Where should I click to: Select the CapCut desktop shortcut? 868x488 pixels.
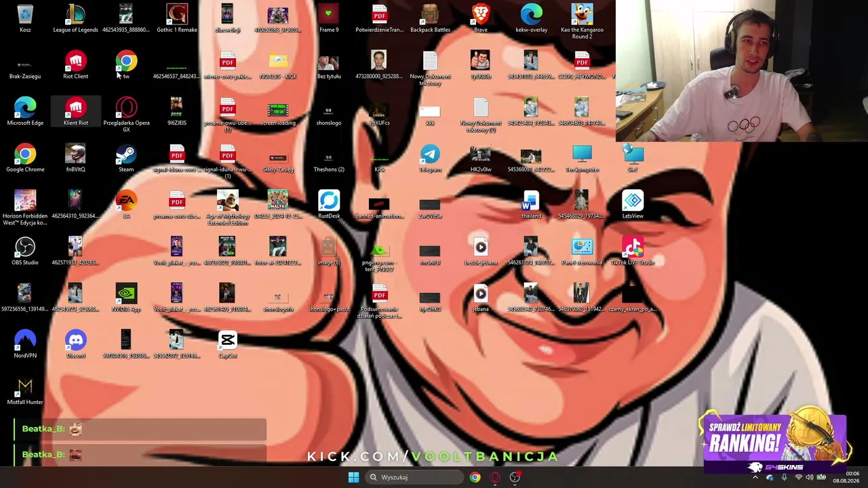[x=227, y=345]
